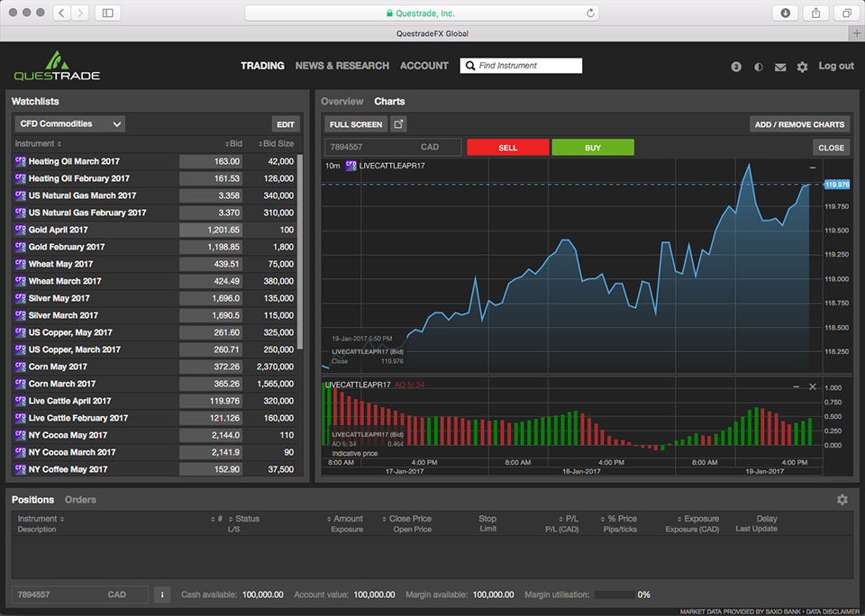Open the TRADING menu
Viewport: 865px width, 616px height.
[262, 66]
